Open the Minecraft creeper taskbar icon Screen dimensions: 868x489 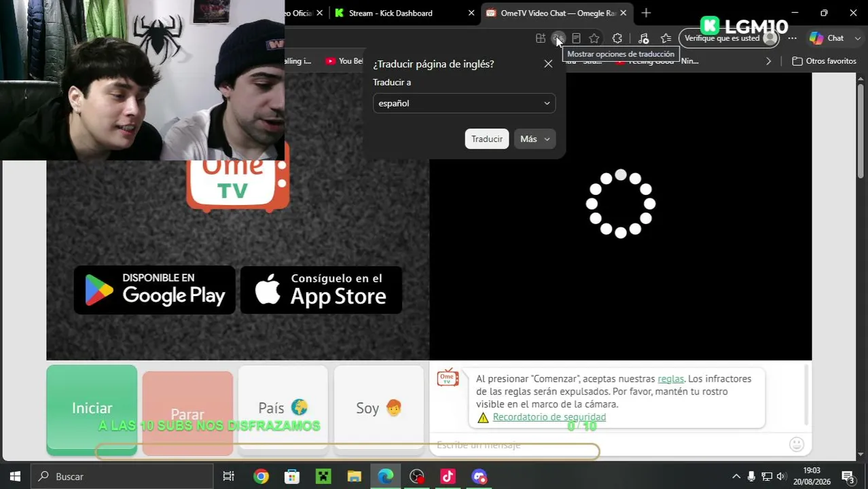pos(323,477)
